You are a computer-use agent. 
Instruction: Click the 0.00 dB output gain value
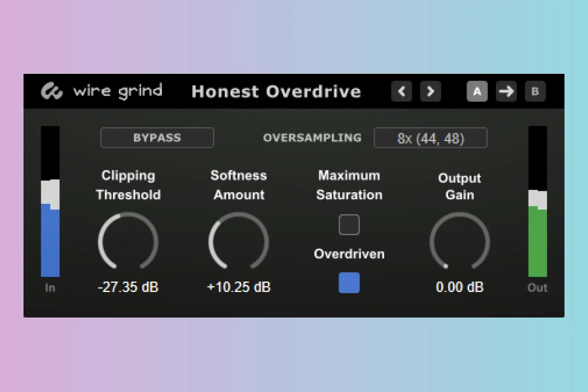point(459,287)
